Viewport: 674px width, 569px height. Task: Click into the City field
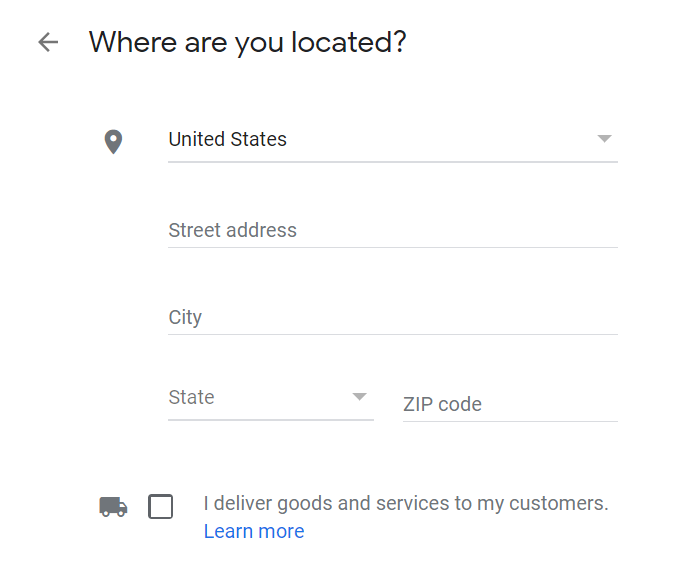click(392, 318)
